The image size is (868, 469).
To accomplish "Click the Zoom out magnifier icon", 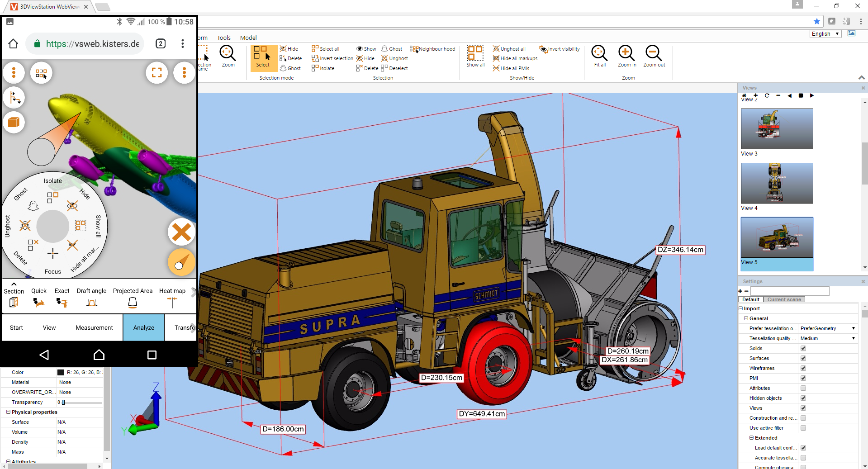I will (654, 53).
